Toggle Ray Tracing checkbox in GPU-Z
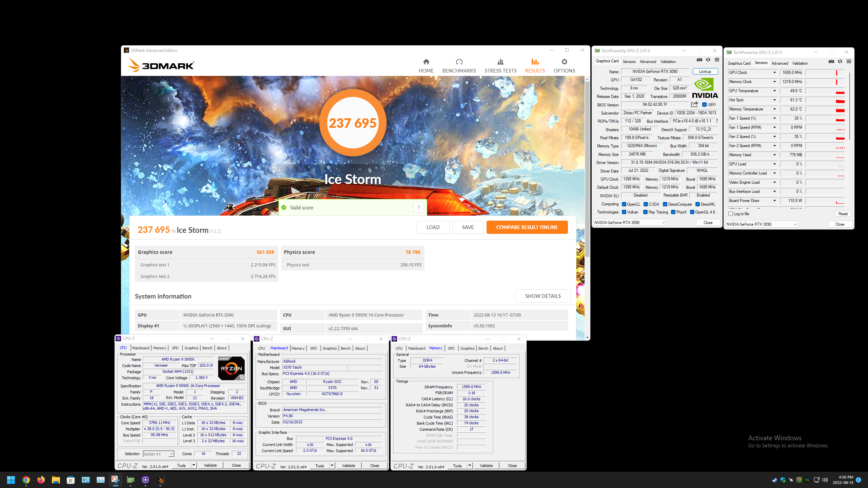The image size is (868, 488). click(x=645, y=212)
